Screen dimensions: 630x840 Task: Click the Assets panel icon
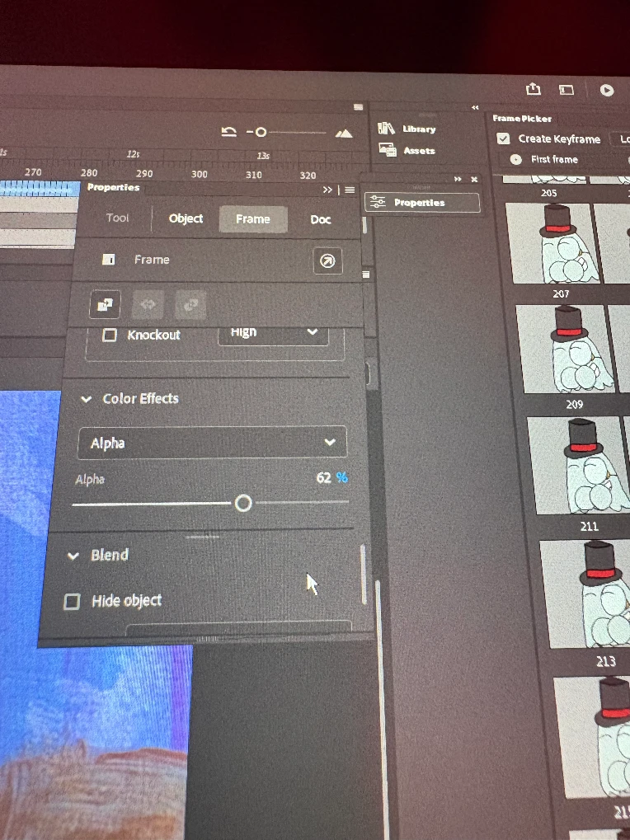pyautogui.click(x=388, y=149)
